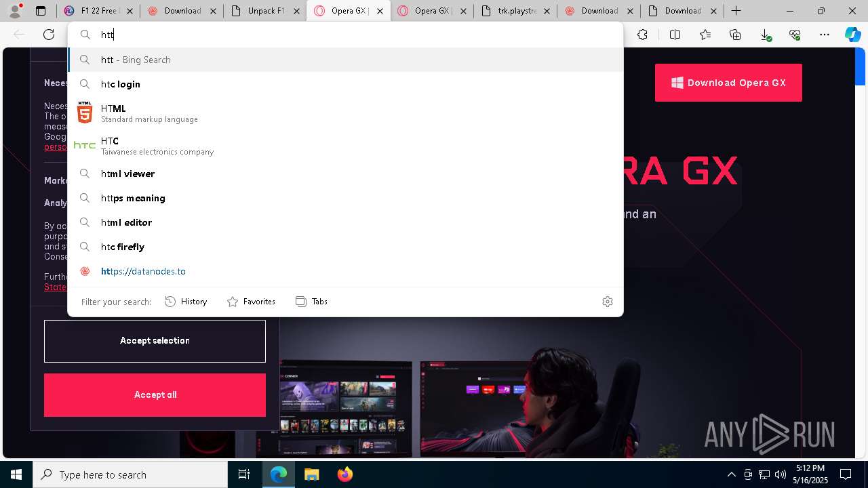868x488 pixels.
Task: Switch to the last Download tab
Action: 682,11
